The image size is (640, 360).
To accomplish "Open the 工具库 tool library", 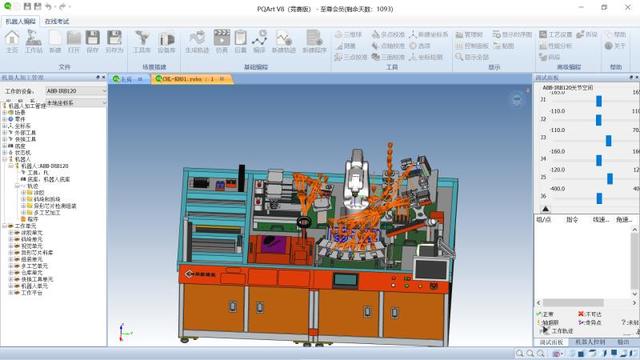I will click(x=142, y=42).
